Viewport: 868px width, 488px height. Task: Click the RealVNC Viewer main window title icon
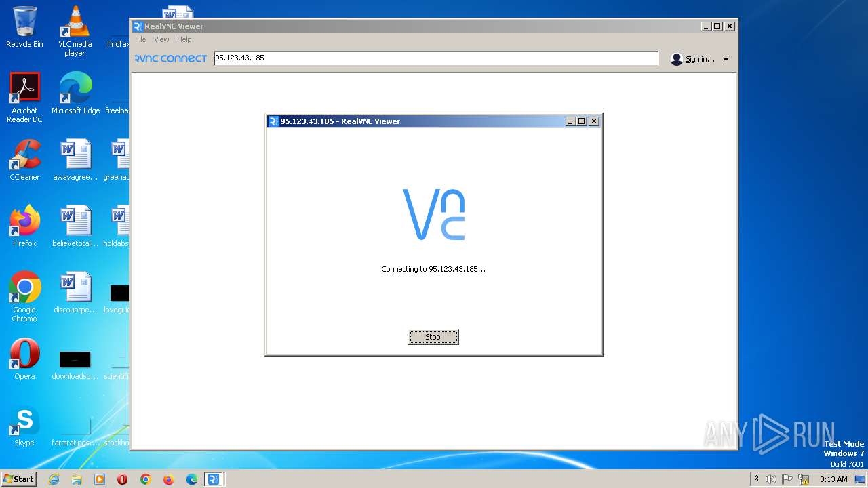pos(138,26)
